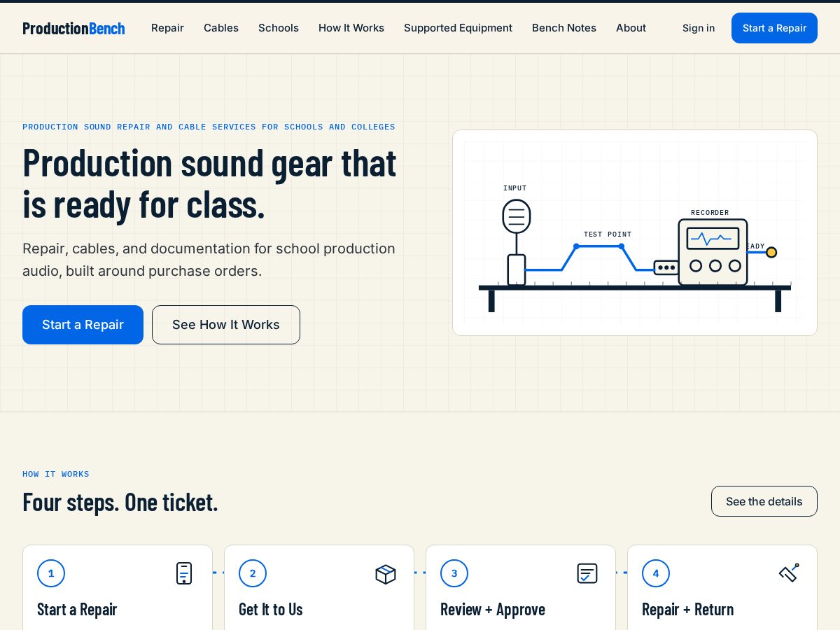Click the hero paragraph about purchase orders
Viewport: 840px width, 630px height.
tap(209, 260)
